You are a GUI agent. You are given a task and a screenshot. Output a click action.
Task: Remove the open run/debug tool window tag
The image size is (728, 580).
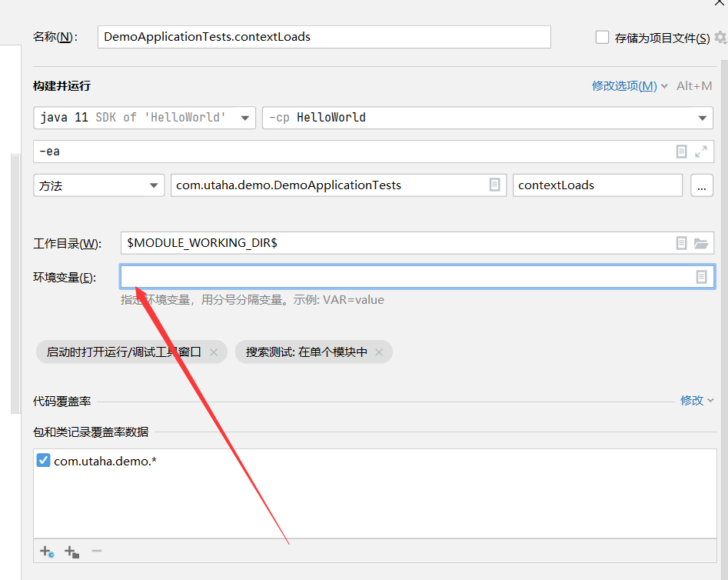(x=214, y=352)
